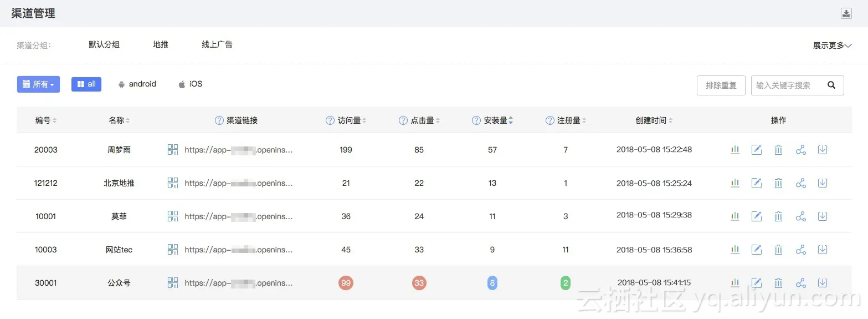
Task: Share the 北京地推 channel
Action: coord(800,183)
